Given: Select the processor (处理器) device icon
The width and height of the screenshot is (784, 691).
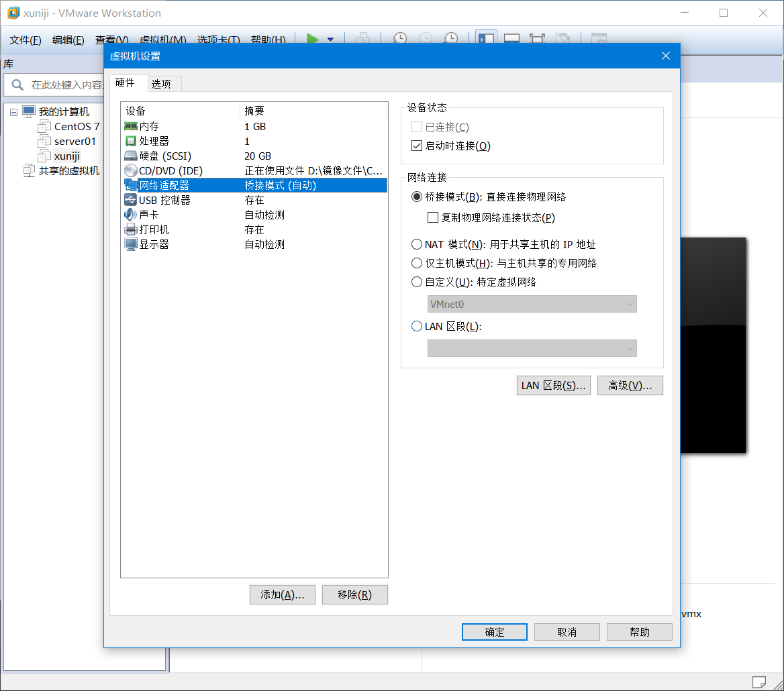Looking at the screenshot, I should 130,141.
